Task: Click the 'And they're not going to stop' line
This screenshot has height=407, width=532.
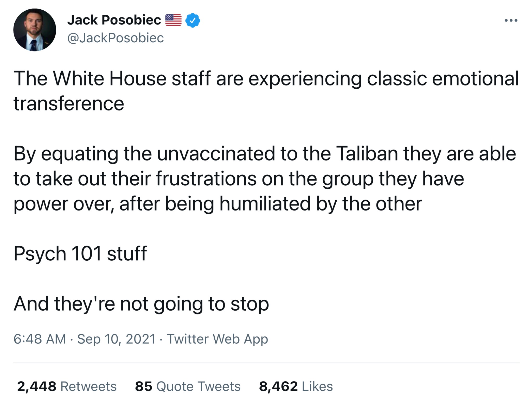Action: 141,304
